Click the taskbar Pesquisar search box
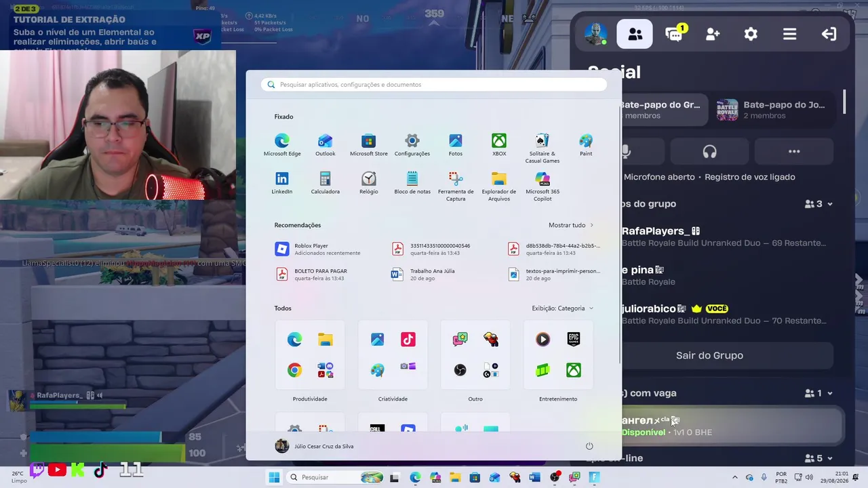This screenshot has height=488, width=868. (x=334, y=477)
